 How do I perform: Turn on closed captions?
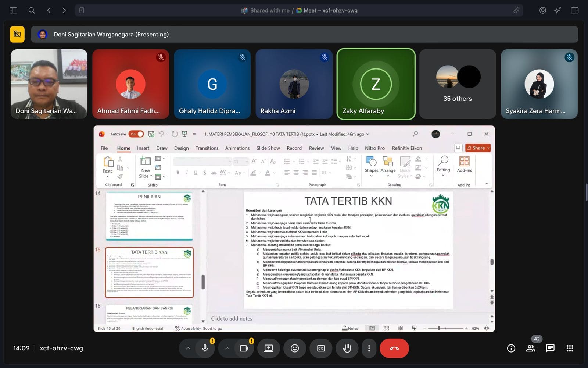click(x=321, y=348)
